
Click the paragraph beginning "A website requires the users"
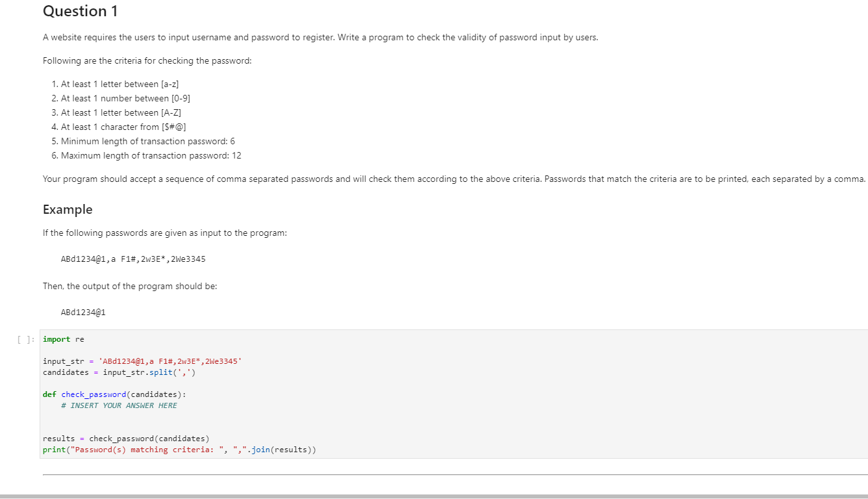click(321, 38)
